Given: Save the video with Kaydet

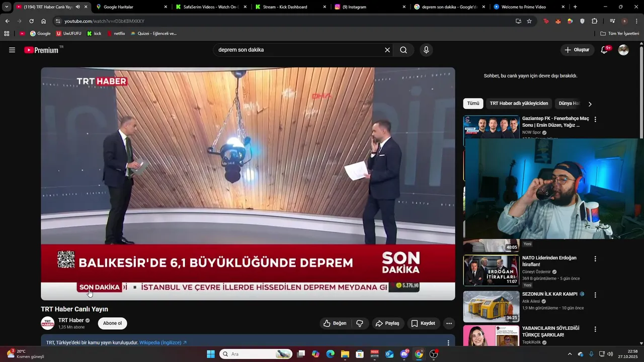Looking at the screenshot, I should pyautogui.click(x=423, y=323).
